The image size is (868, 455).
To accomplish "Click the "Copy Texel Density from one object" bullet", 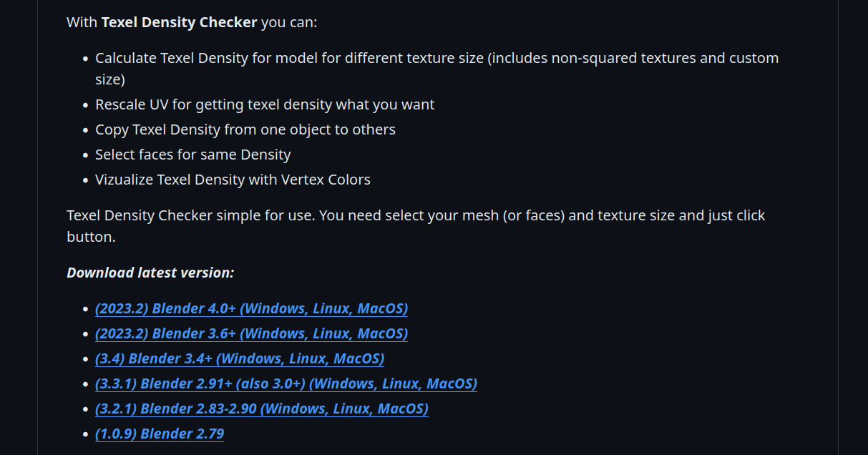I will [x=245, y=129].
